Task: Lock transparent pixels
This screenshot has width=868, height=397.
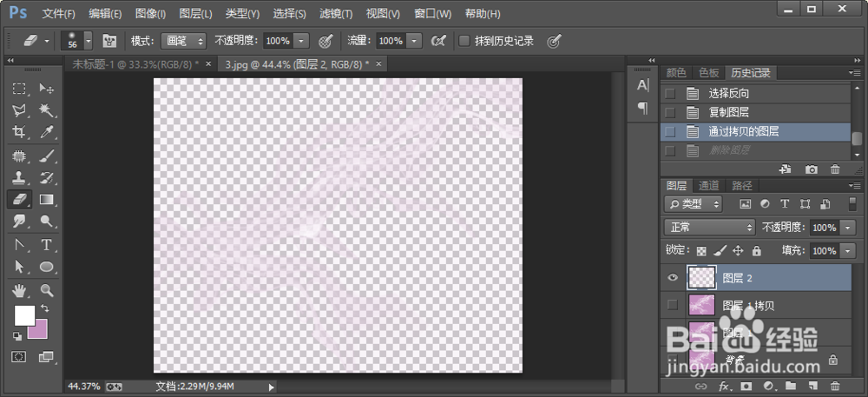Action: (702, 251)
